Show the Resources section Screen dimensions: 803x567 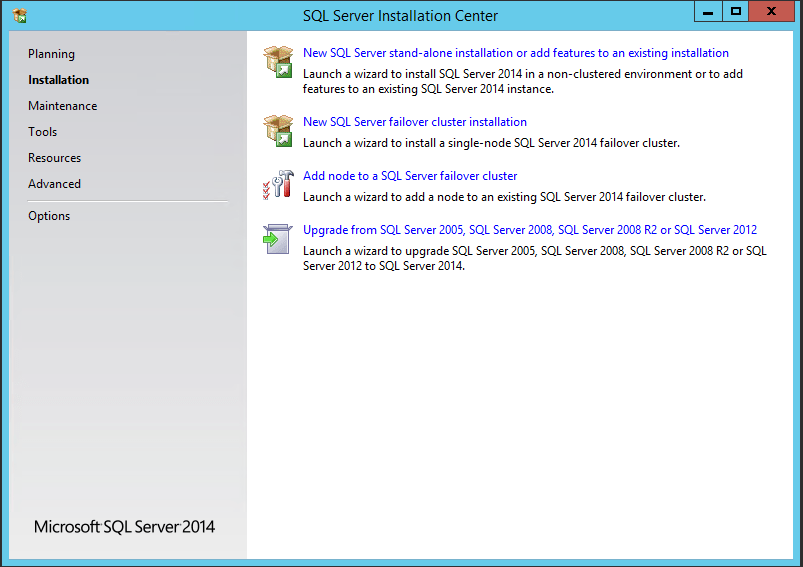(54, 158)
